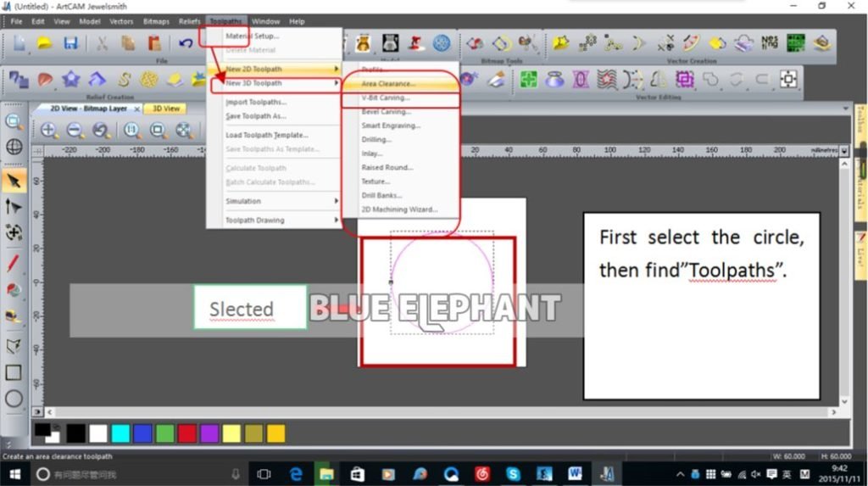Open Word from the taskbar
868x486 pixels.
coord(575,474)
